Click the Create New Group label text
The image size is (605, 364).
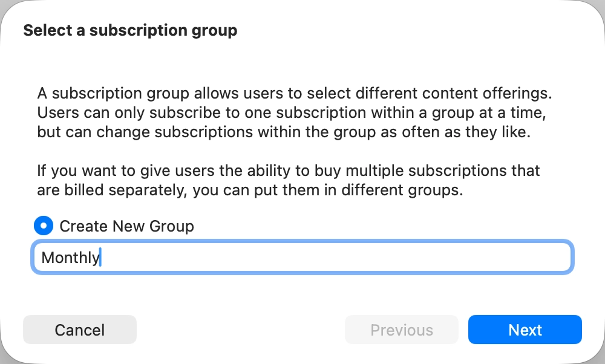[x=126, y=226]
